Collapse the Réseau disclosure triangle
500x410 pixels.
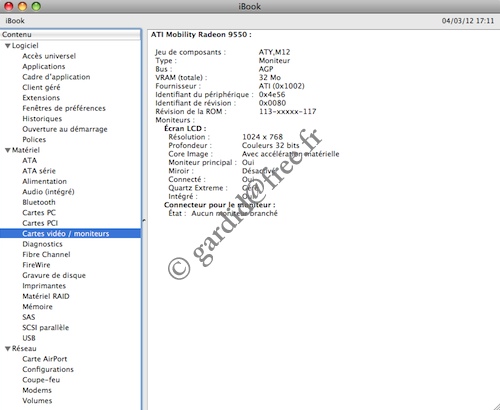[x=8, y=349]
